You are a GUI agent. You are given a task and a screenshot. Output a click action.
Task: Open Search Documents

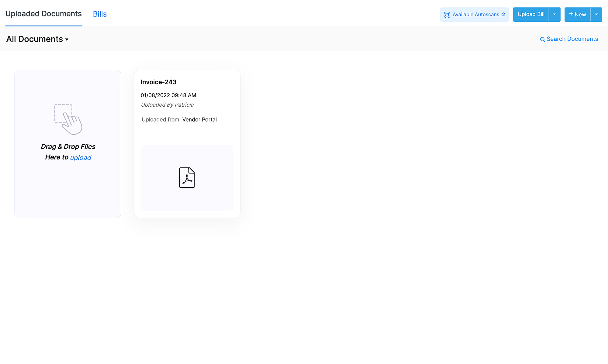pos(572,39)
